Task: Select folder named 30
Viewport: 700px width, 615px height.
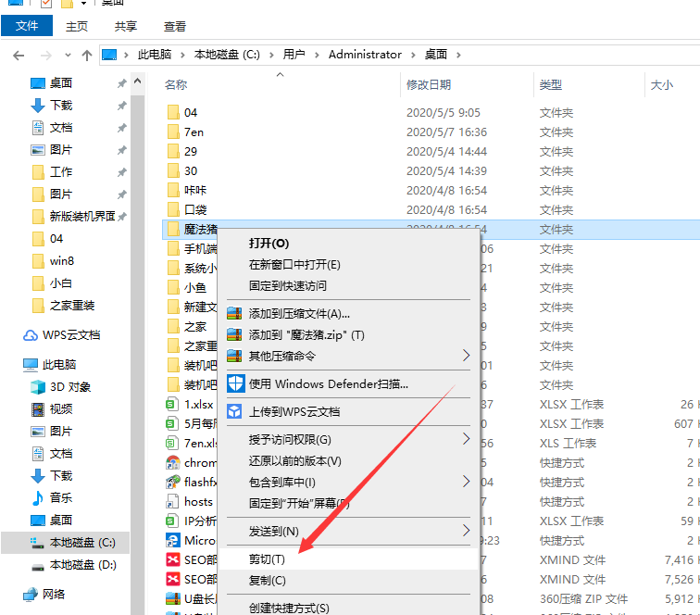Action: click(x=191, y=171)
